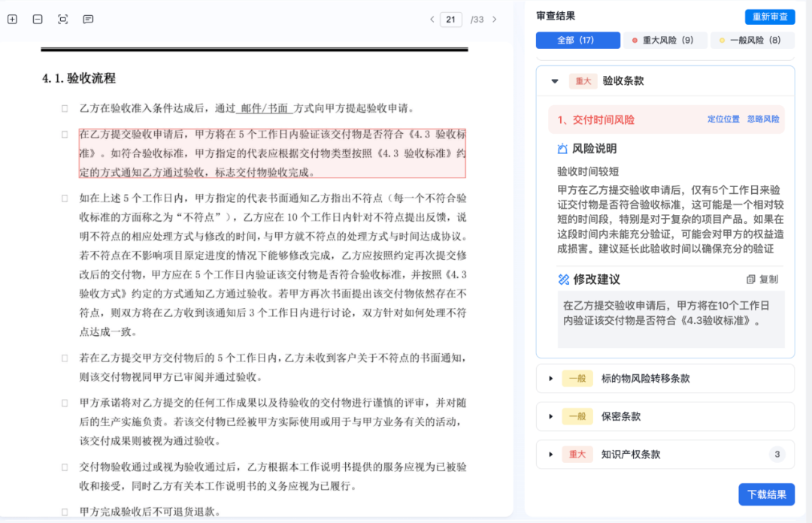Image resolution: width=812 pixels, height=523 pixels.
Task: Go to the previous page arrow
Action: point(431,19)
